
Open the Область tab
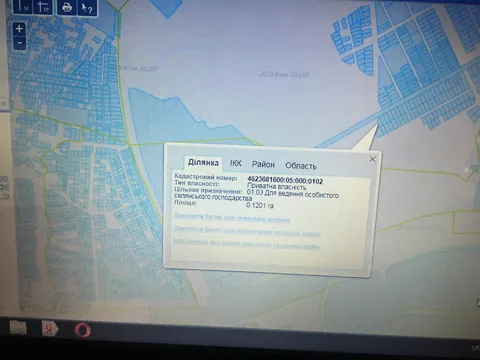coord(301,166)
